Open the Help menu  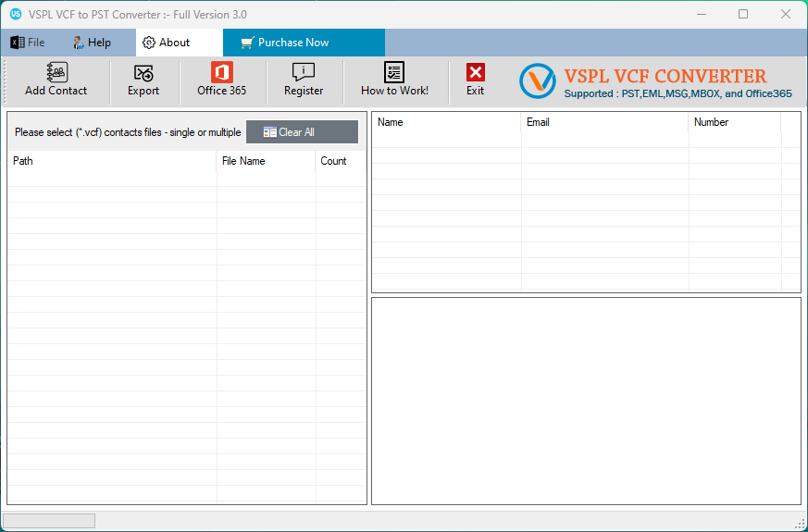click(92, 43)
